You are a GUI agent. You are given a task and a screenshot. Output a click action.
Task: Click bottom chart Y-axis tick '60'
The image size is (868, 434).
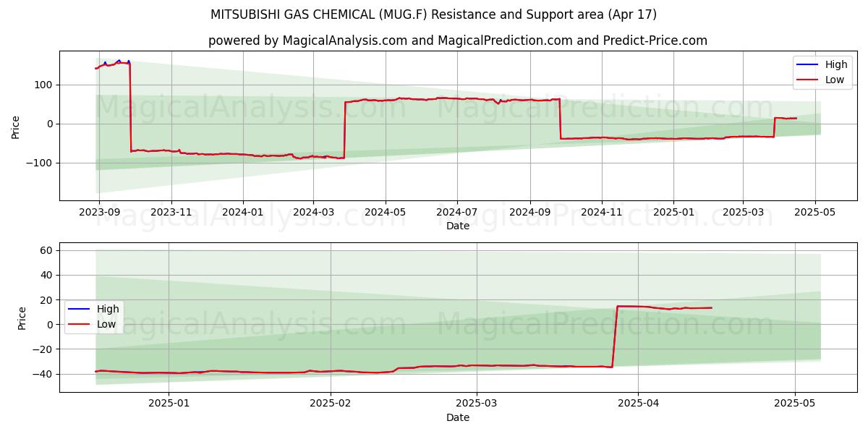(x=48, y=250)
